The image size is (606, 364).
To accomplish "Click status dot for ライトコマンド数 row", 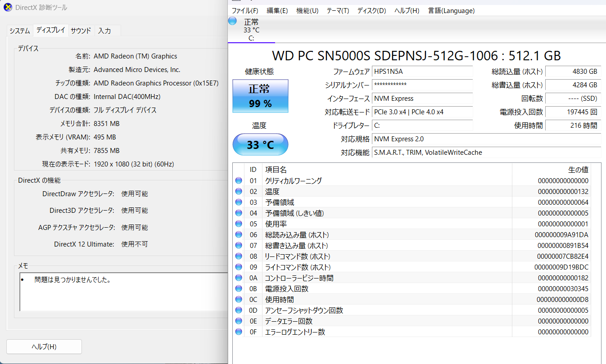I will pos(239,267).
